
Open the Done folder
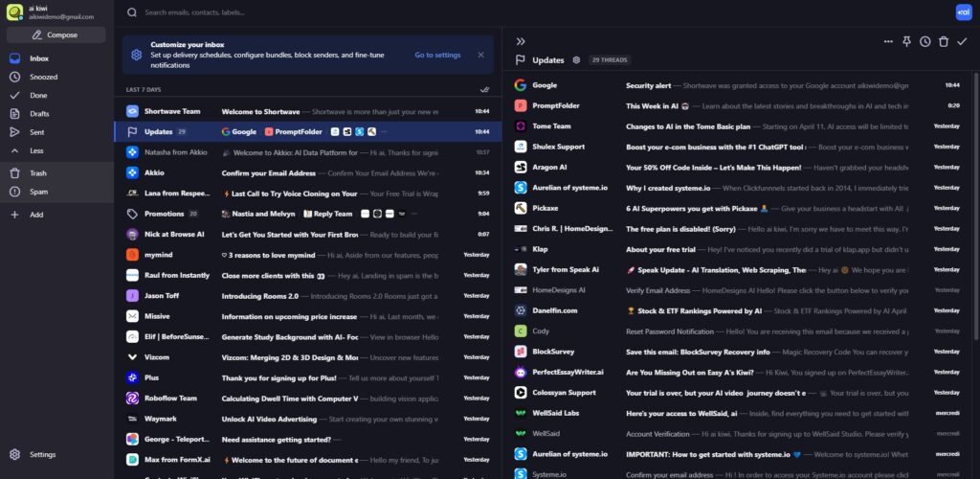pos(37,96)
